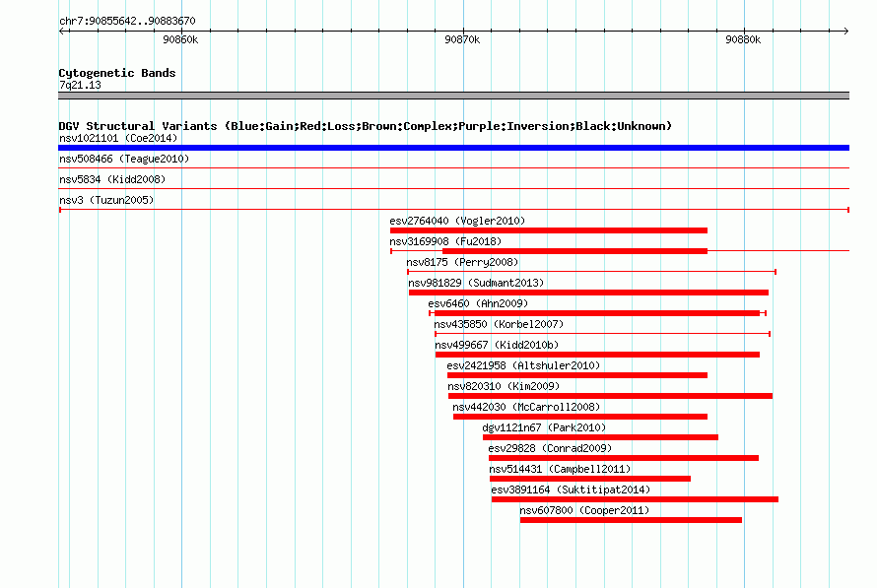The height and width of the screenshot is (588, 877).
Task: Select the nsv514431 (Campbell2011) label
Action: click(x=560, y=469)
